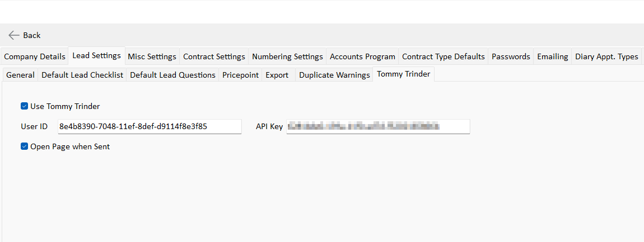The width and height of the screenshot is (644, 242).
Task: Switch to Default Lead Checklist sub-tab
Action: (82, 75)
